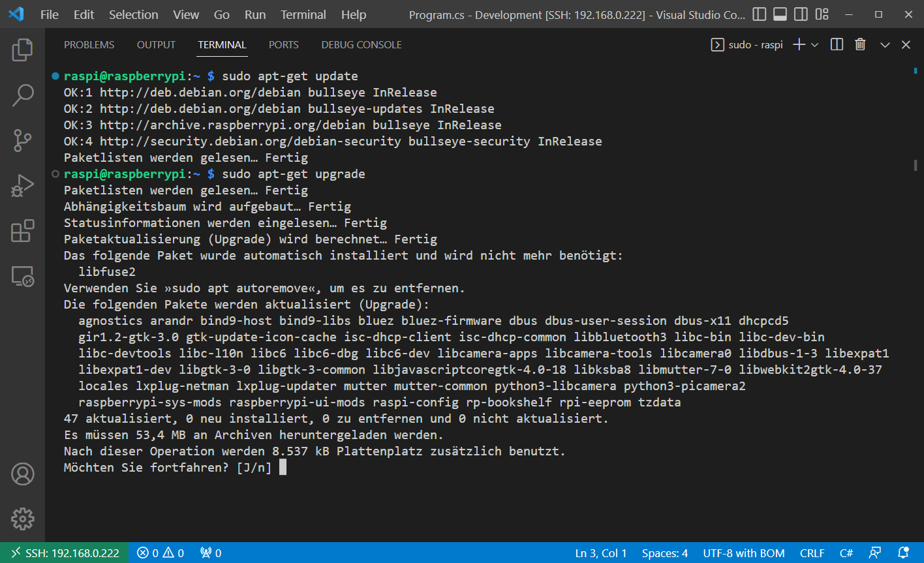Click the SSH: 192.168.0.222 remote indicator
Viewport: 924px width, 563px height.
coord(65,553)
